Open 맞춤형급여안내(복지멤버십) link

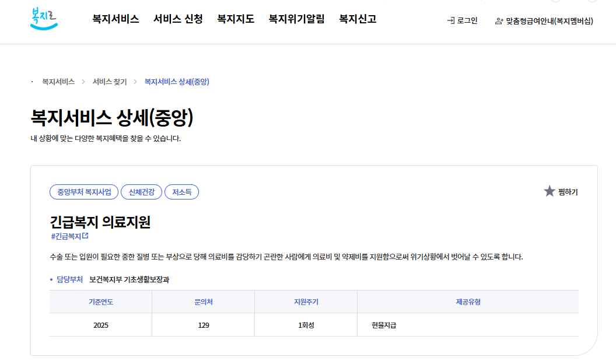click(544, 21)
